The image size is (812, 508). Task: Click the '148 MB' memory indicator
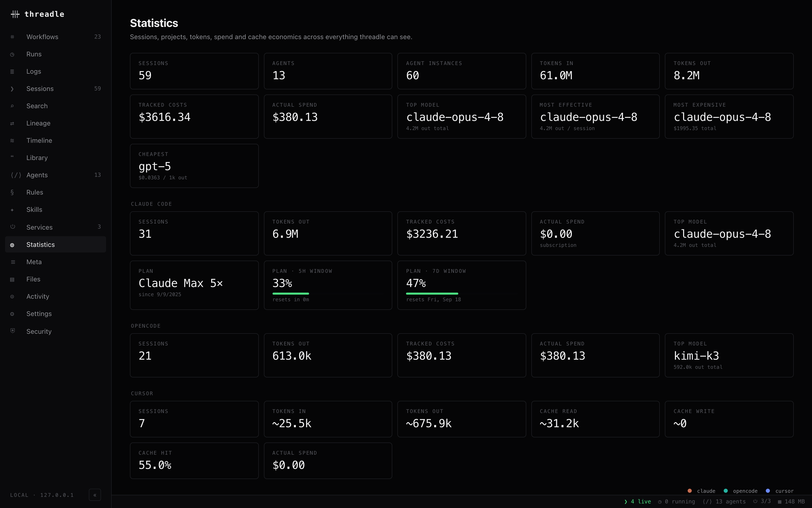click(x=791, y=502)
